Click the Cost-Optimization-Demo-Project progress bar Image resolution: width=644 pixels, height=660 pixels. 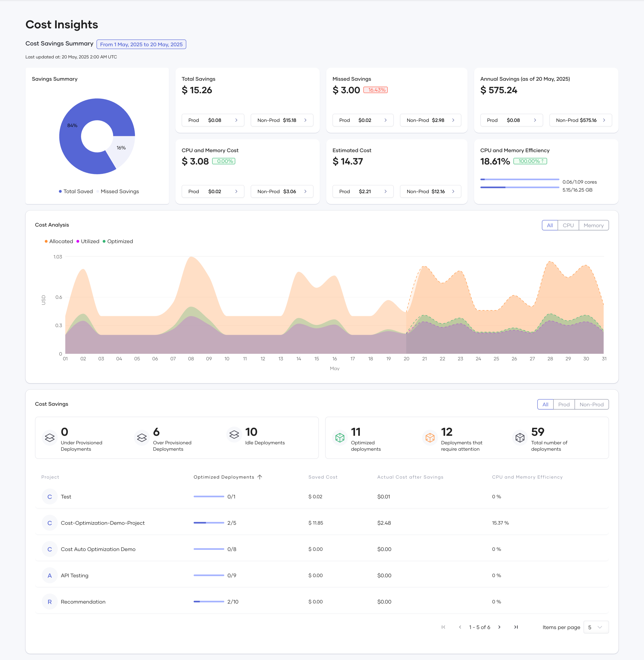pyautogui.click(x=208, y=523)
